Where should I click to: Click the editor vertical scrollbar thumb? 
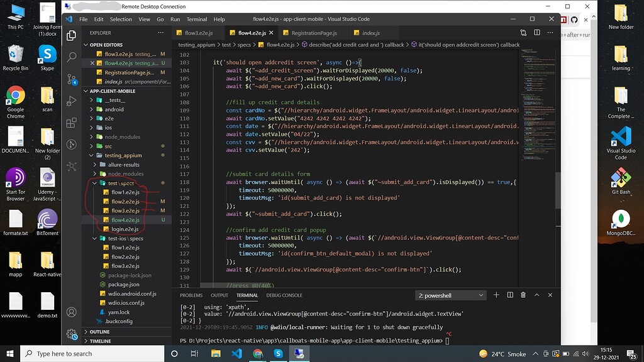coord(558,190)
